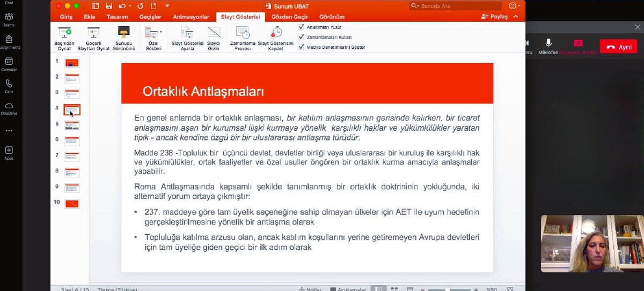This screenshot has width=644, height=291.
Task: Click the three-dots more apps icon
Action: click(9, 130)
